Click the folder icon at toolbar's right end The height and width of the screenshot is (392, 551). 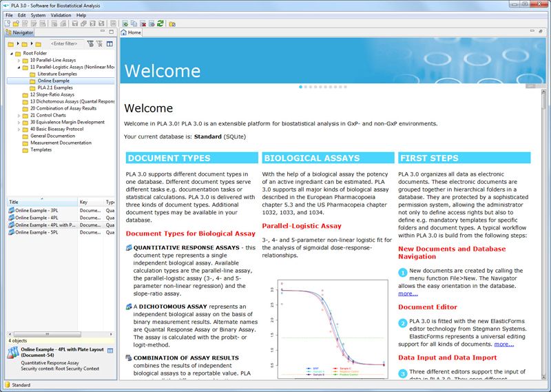click(x=172, y=24)
